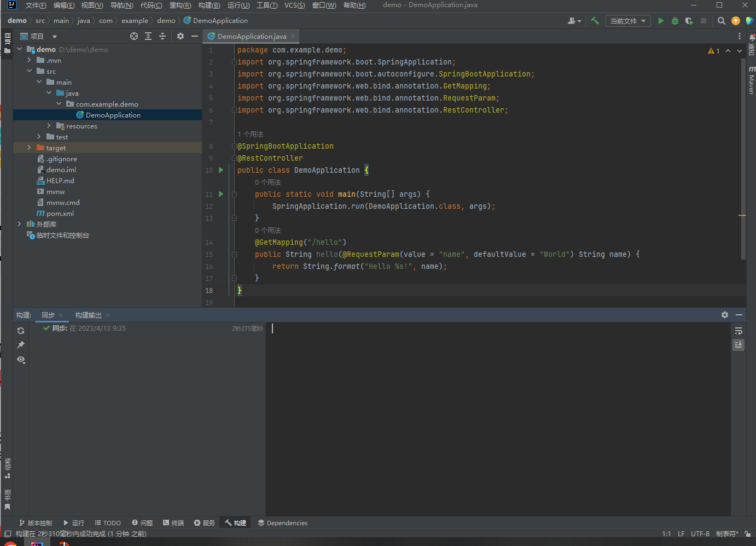Toggle scroll to end in build output
Screen dimensions: 756x546
738,345
